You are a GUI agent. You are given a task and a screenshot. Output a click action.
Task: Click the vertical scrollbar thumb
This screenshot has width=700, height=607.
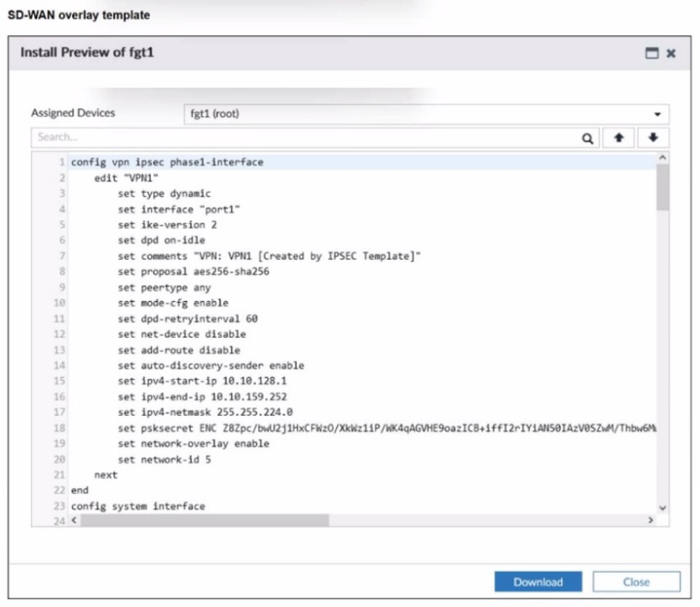(661, 186)
